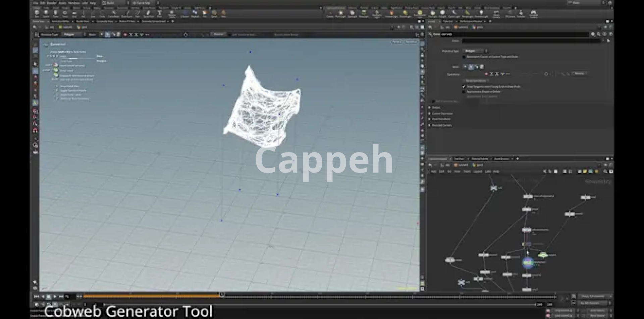Expand the last collapsed parameter folder
The width and height of the screenshot is (644, 319).
coord(430,125)
